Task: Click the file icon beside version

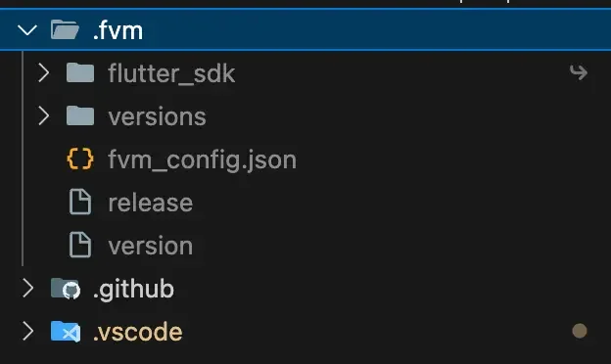Action: [80, 245]
